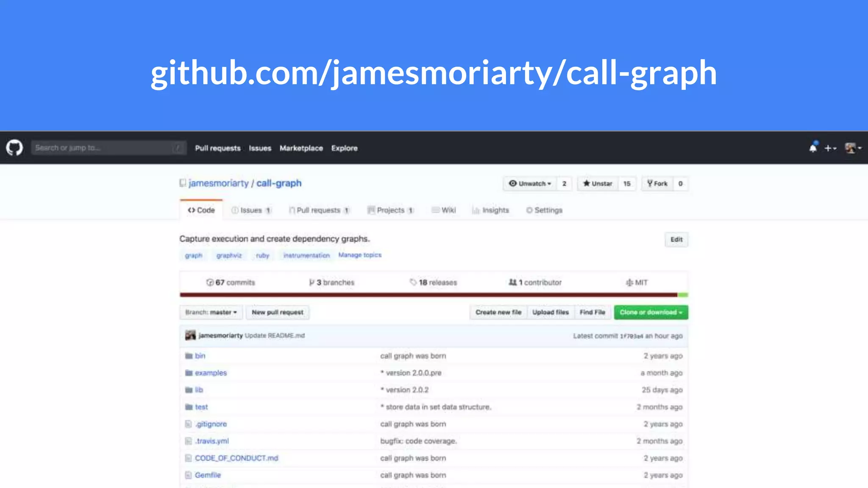Viewport: 868px width, 488px height.
Task: Unstar the call-graph repository
Action: (598, 183)
